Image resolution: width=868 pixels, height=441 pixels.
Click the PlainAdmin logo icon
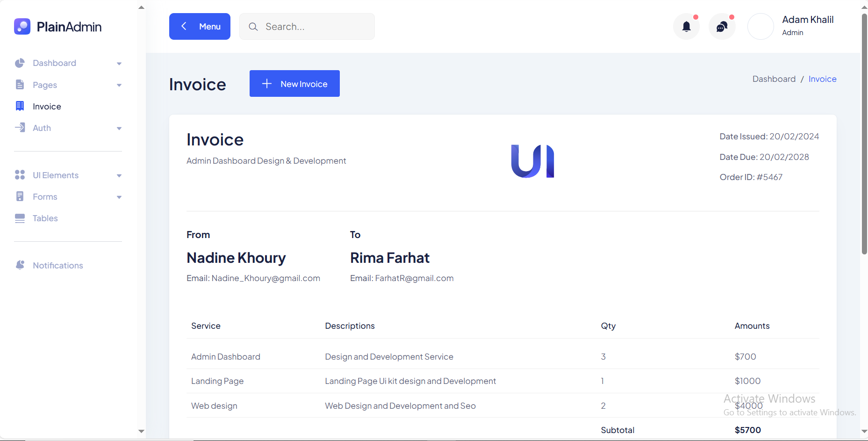[22, 27]
